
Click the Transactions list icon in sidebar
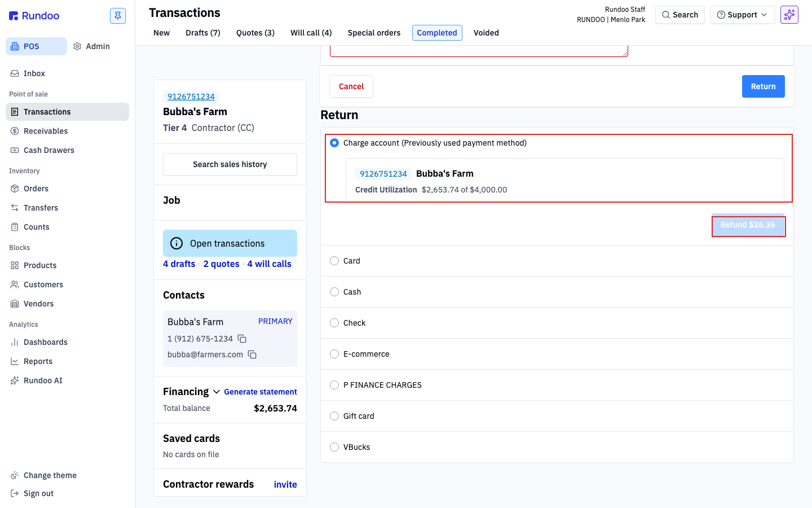pyautogui.click(x=15, y=112)
